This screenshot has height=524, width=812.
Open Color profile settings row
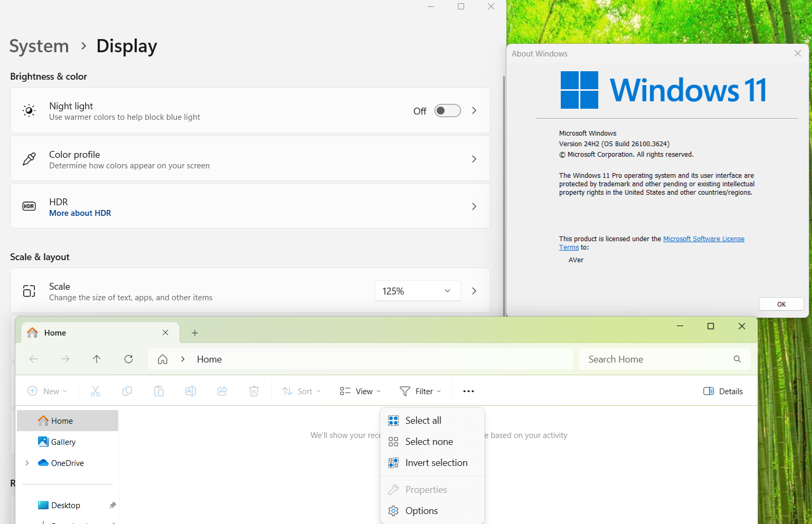click(250, 159)
